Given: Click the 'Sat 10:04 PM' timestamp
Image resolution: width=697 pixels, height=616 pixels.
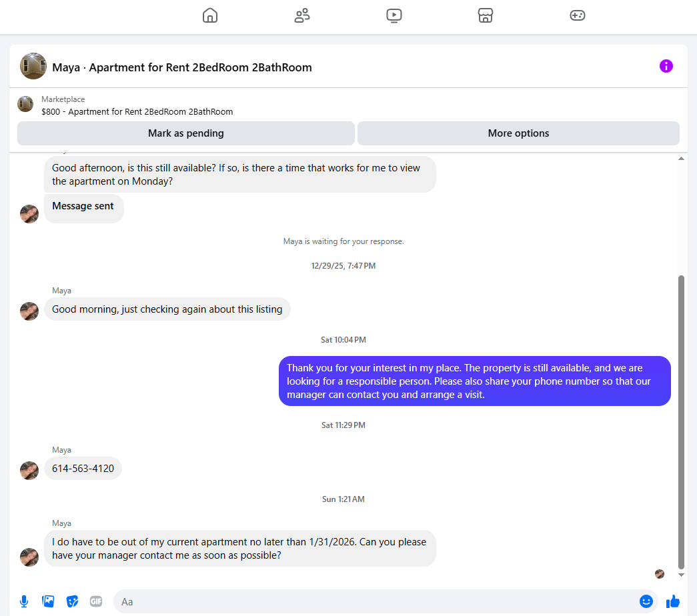Looking at the screenshot, I should pyautogui.click(x=343, y=340).
